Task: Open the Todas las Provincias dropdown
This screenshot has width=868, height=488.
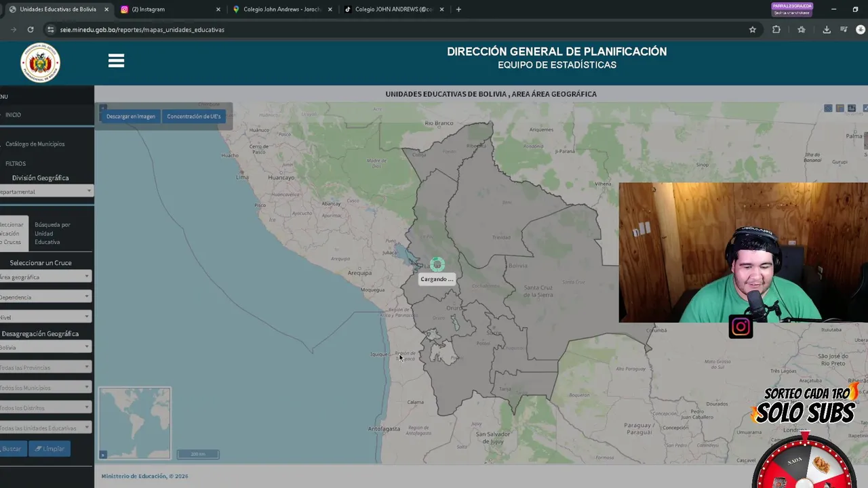Action: [45, 367]
